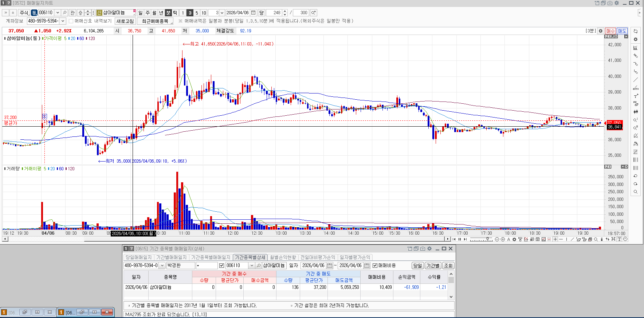644x318 pixels.
Task: Click 새로고침 refresh button
Action: [x=125, y=21]
